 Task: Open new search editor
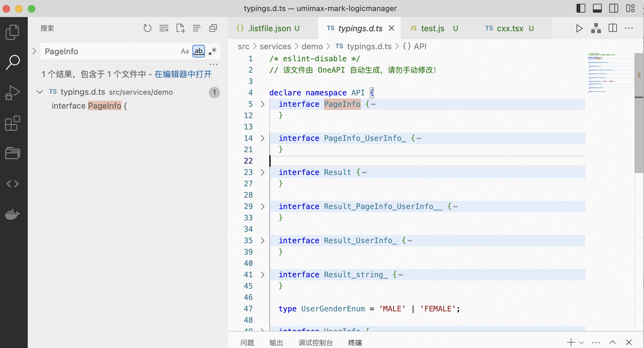(x=180, y=28)
